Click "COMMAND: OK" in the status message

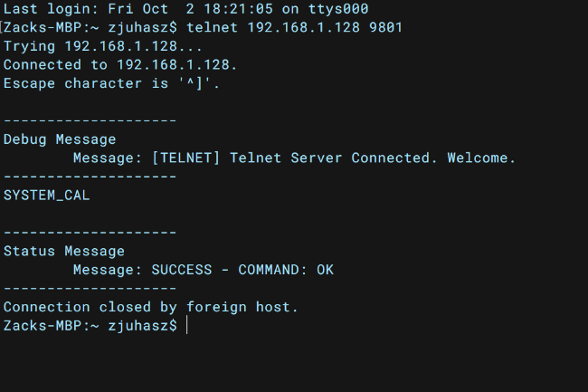286,270
